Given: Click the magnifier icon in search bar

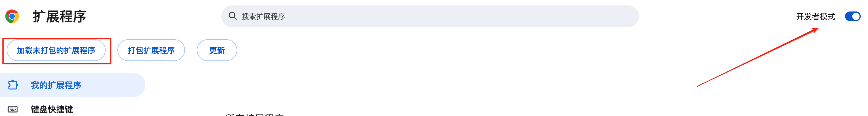Looking at the screenshot, I should (x=233, y=16).
